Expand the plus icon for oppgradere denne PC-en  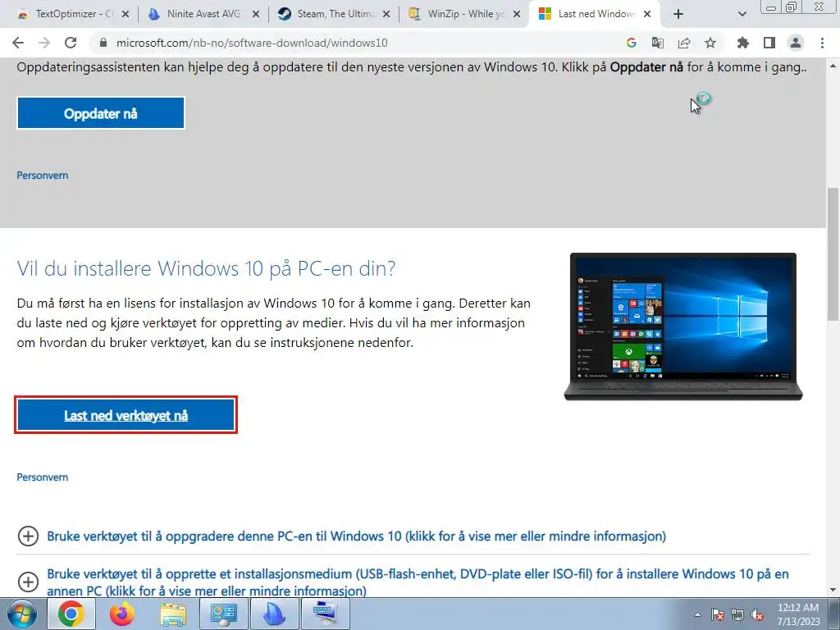click(29, 536)
